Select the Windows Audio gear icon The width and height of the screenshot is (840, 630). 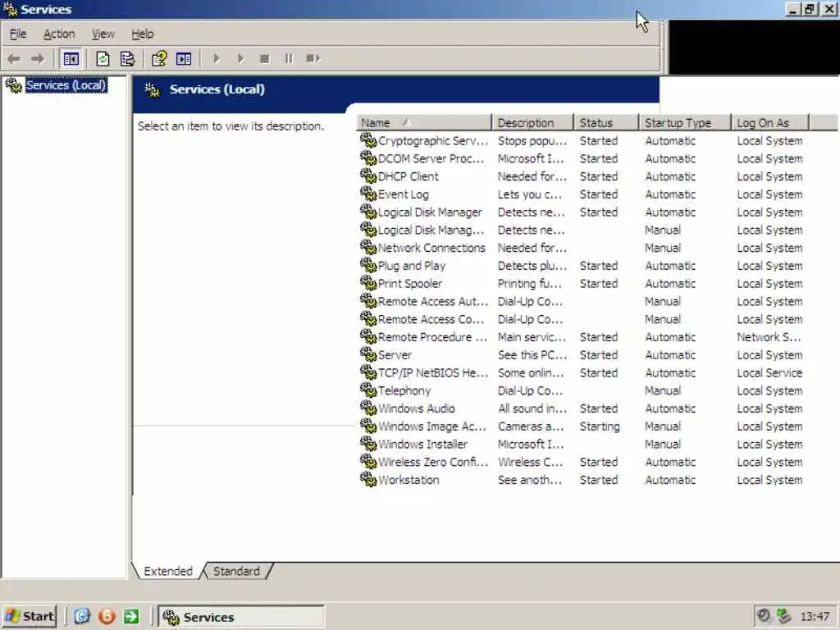(368, 408)
